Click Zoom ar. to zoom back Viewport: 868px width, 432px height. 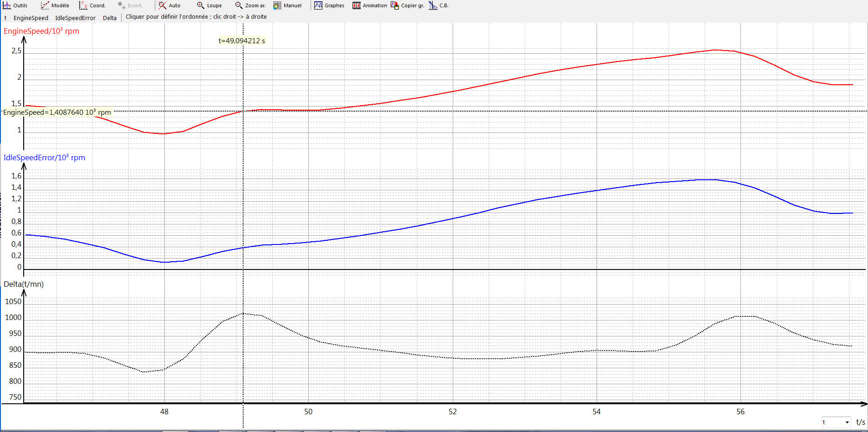tap(250, 5)
